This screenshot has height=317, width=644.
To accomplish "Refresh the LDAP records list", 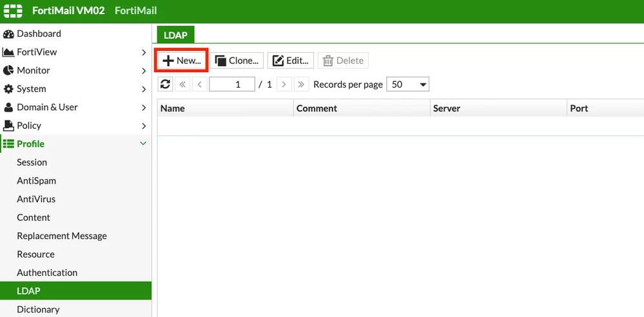I will pos(165,84).
